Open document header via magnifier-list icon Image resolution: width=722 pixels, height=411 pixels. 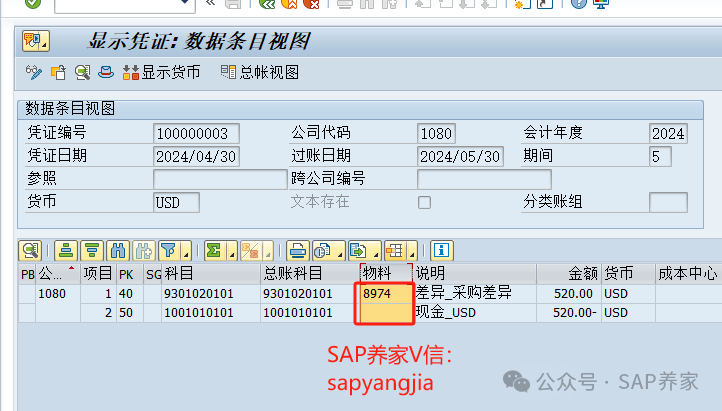point(82,73)
